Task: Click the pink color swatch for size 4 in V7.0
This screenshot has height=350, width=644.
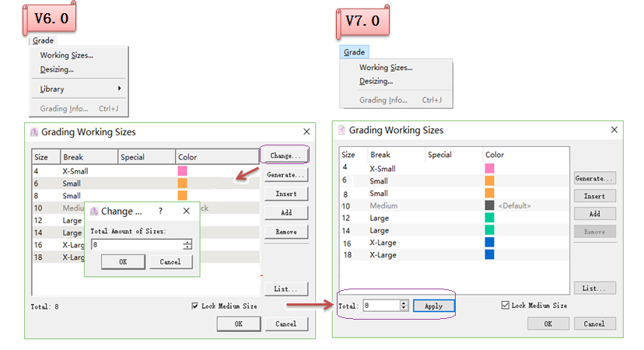Action: tap(489, 168)
